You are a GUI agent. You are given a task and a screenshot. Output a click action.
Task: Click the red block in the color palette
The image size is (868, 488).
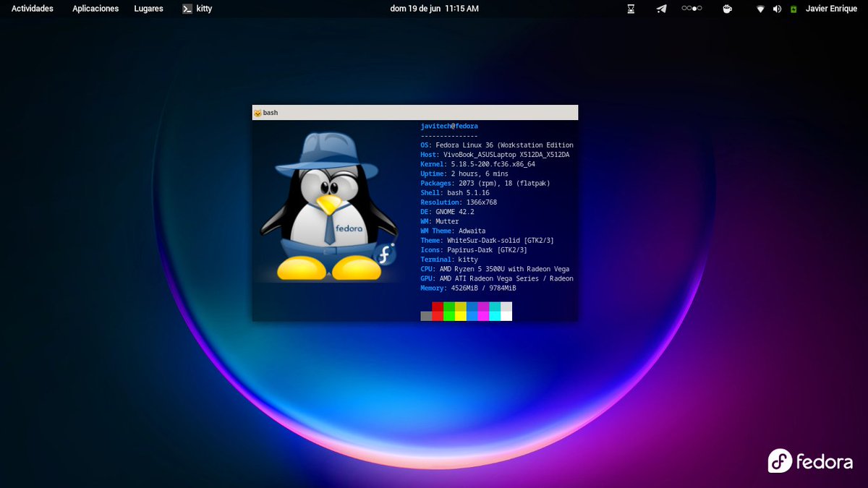438,312
